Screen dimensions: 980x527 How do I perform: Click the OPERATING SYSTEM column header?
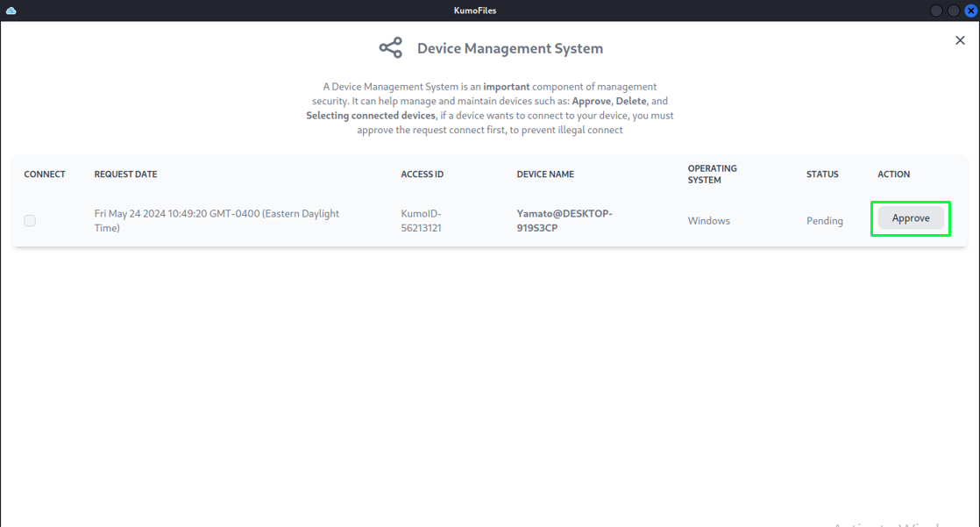point(712,174)
